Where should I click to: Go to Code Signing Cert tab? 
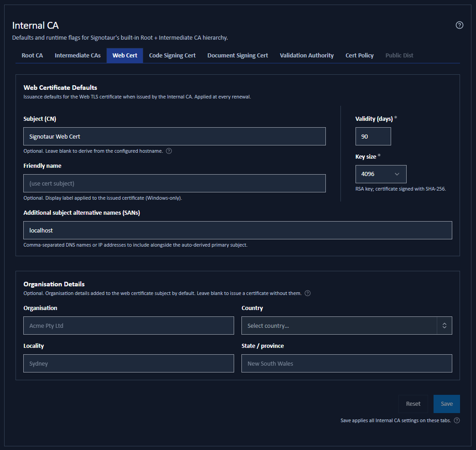click(x=172, y=56)
